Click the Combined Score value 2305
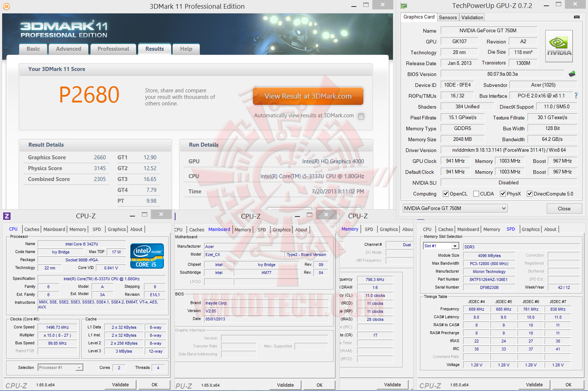This screenshot has height=391, width=588. click(100, 179)
